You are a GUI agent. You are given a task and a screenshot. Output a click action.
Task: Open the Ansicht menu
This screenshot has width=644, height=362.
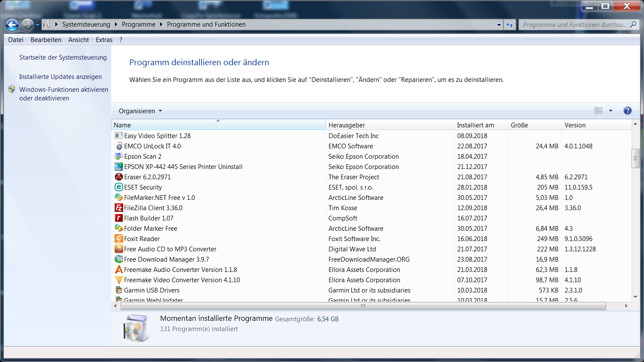(79, 40)
